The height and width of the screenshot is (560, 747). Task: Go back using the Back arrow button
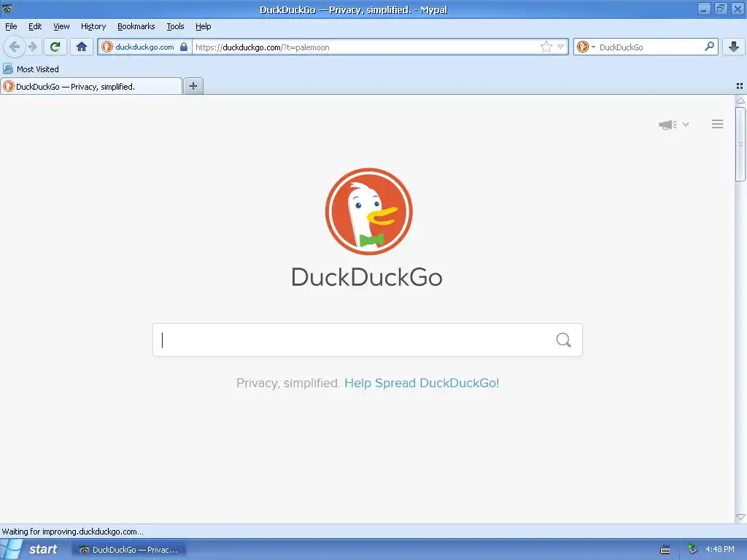click(x=14, y=47)
